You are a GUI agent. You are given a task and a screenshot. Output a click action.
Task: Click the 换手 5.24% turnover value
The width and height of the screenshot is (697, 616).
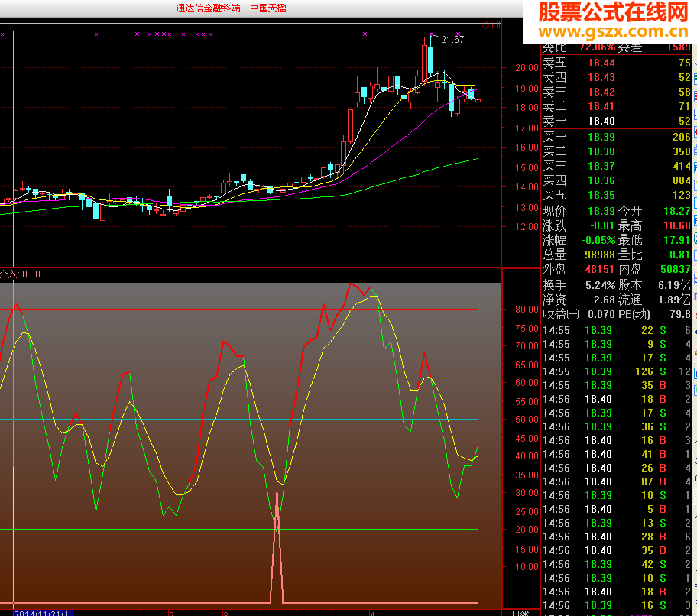pos(601,285)
